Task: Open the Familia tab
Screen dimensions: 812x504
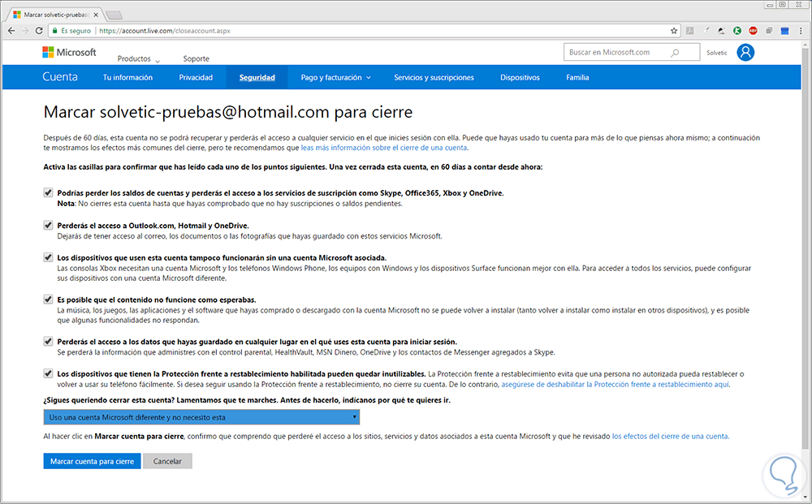Action: tap(577, 78)
